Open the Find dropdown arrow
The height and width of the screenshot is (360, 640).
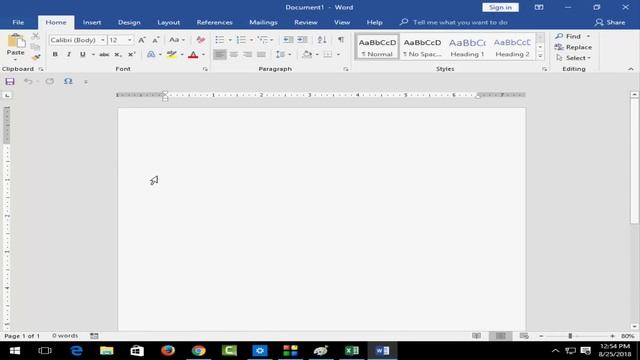pos(588,36)
